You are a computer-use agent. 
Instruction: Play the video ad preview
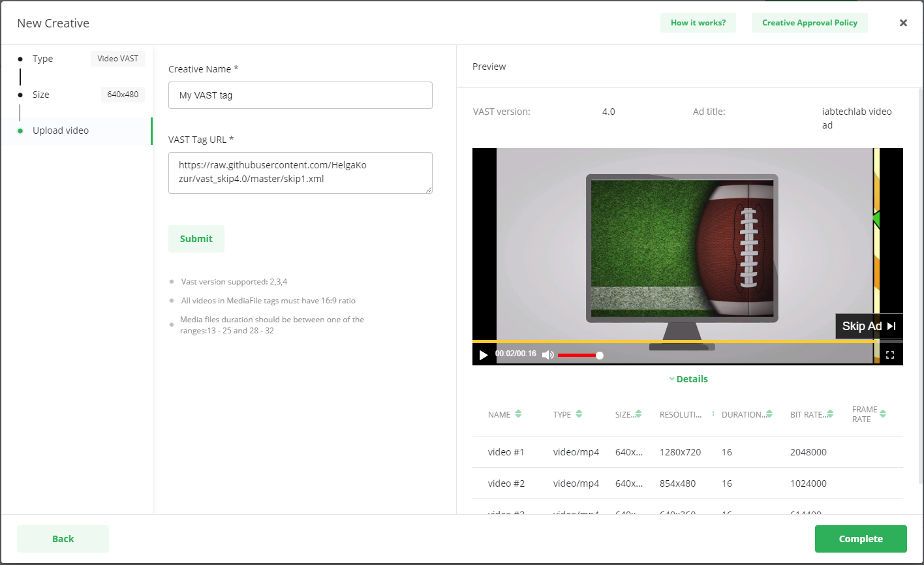click(484, 355)
